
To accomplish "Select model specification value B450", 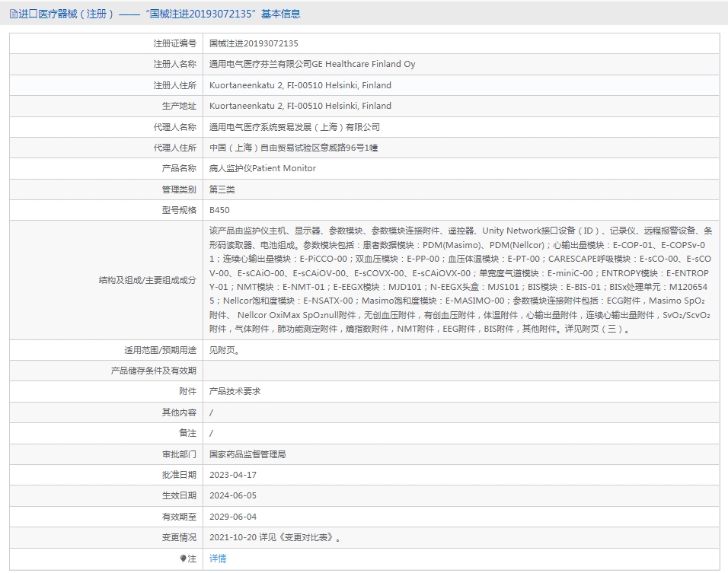I will pyautogui.click(x=219, y=210).
